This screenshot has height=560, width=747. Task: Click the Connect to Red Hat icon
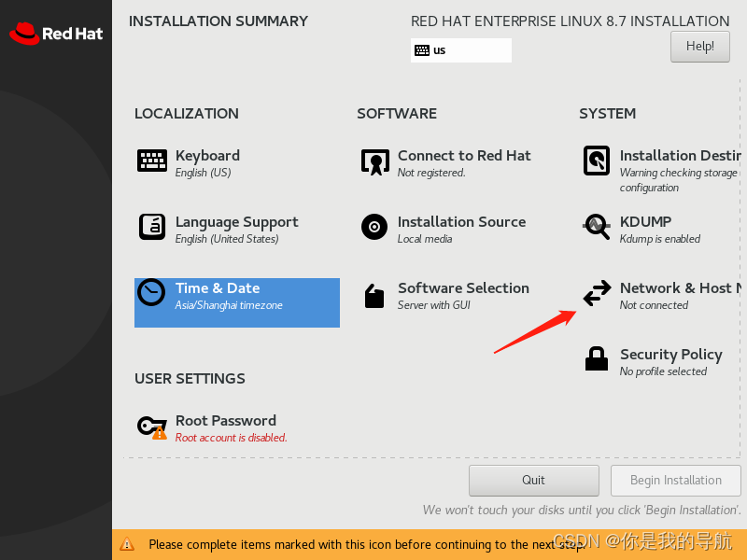375,161
